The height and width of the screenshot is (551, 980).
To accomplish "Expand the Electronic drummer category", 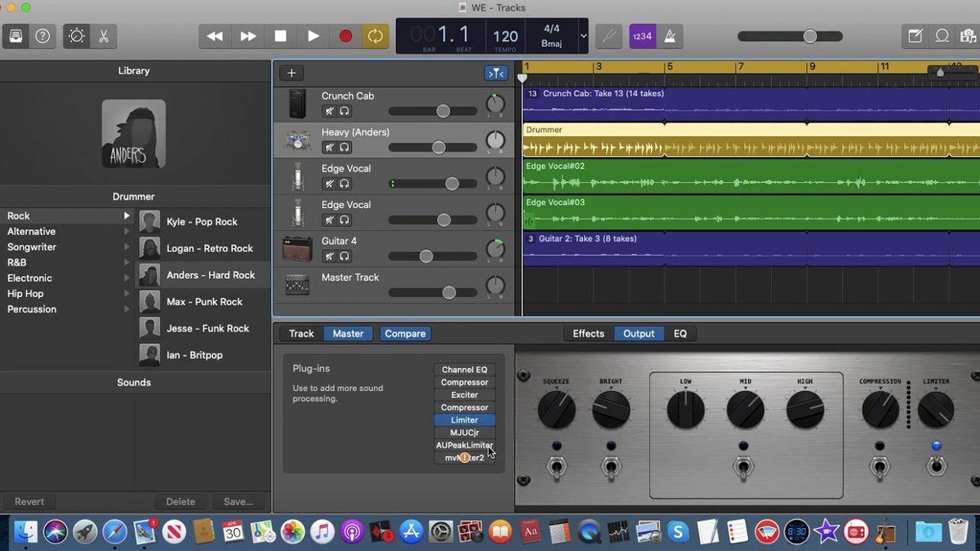I will (x=127, y=278).
